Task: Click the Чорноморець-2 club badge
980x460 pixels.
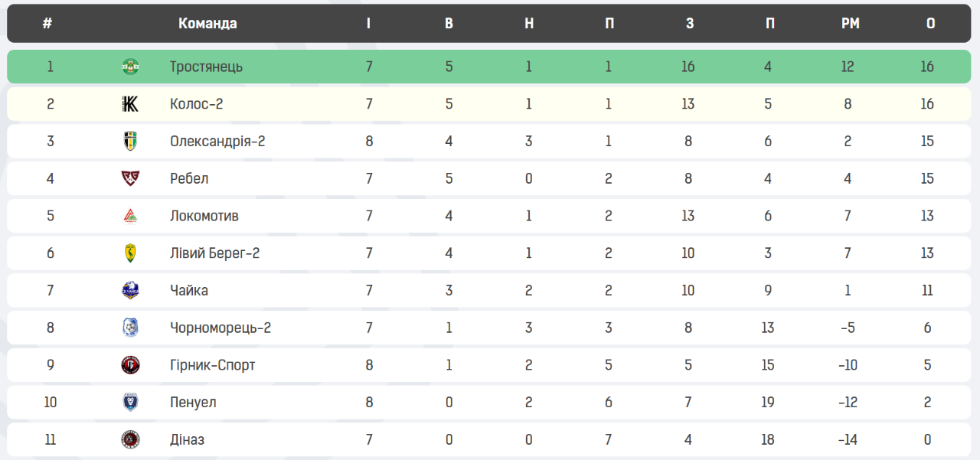Action: click(x=131, y=328)
